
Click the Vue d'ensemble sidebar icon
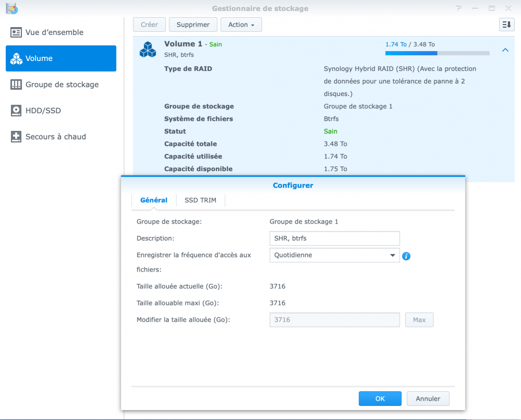click(16, 32)
